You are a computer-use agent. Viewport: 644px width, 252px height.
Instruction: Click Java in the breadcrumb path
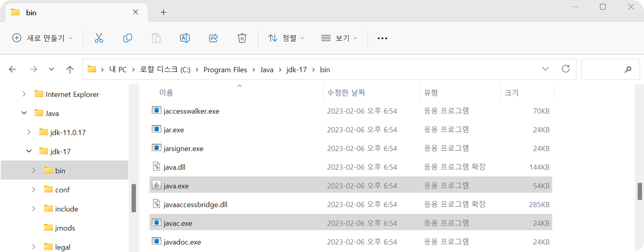[267, 69]
